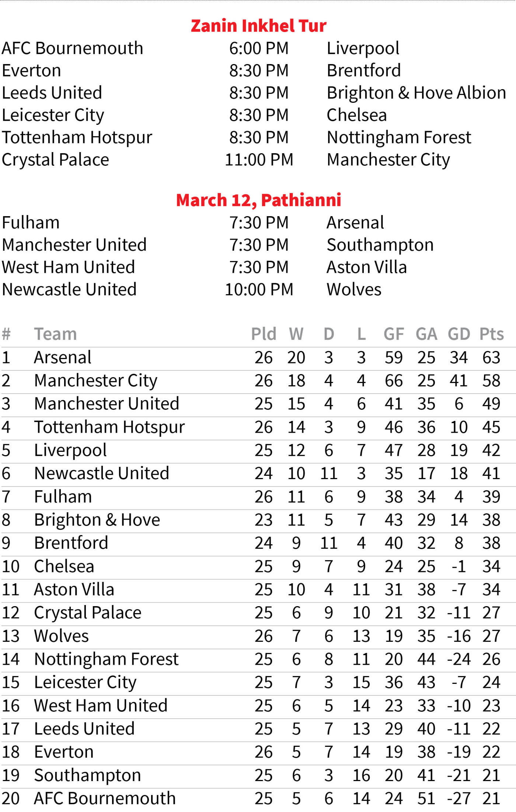
Task: Select the 11:00 PM kickoff time
Action: (259, 160)
